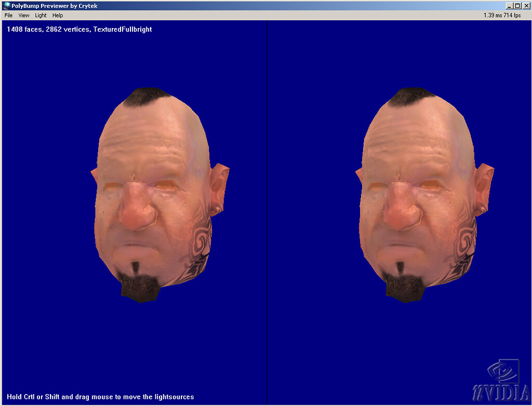Click the faces and vertices stats text
Screen dimensions: 532x406
79,29
